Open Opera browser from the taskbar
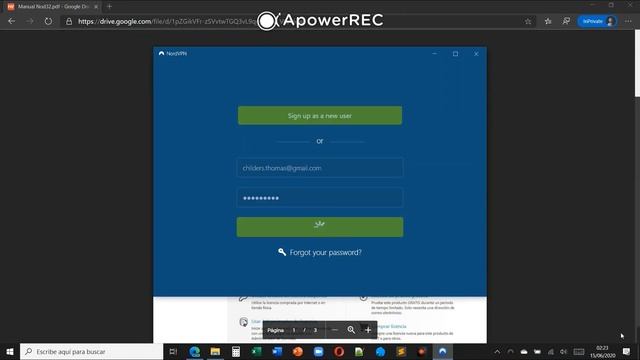The image size is (640, 360). tap(339, 351)
